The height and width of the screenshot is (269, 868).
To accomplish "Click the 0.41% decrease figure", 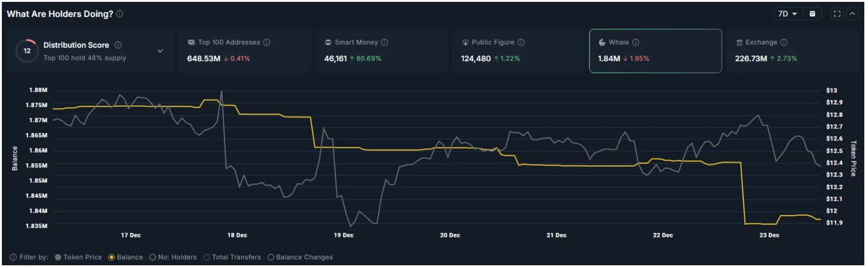I will 240,58.
